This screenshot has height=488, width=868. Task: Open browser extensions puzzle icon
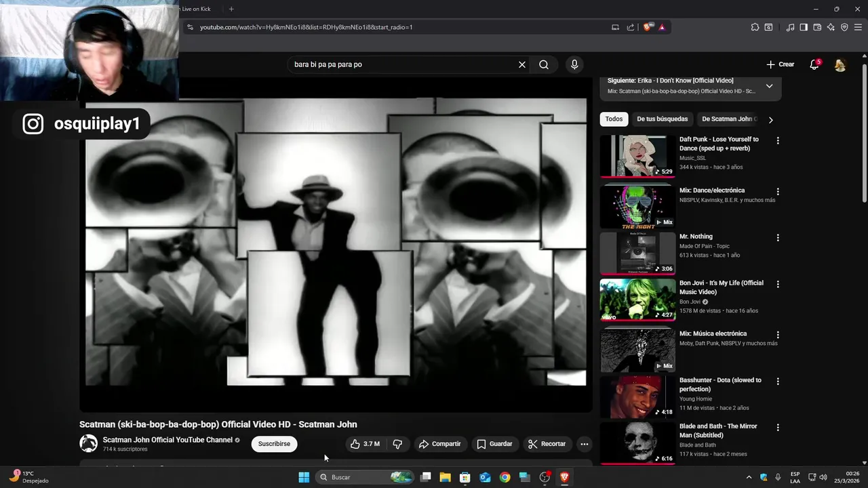pos(755,27)
